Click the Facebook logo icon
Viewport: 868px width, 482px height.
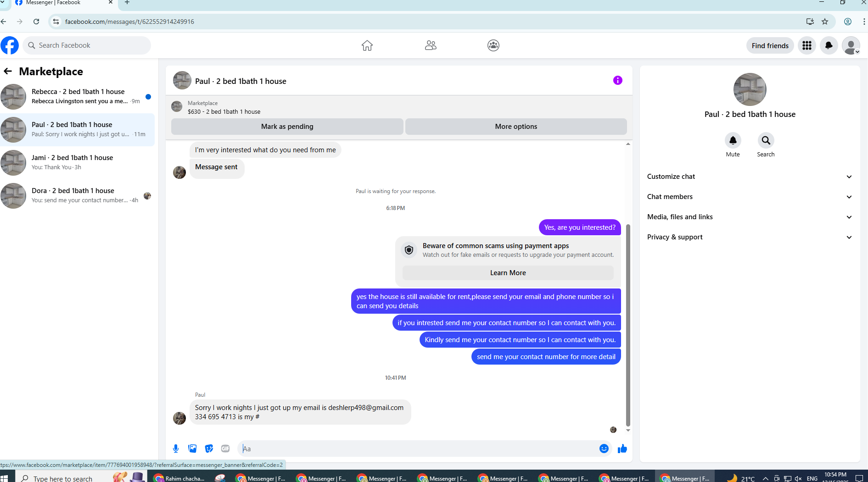[x=10, y=45]
